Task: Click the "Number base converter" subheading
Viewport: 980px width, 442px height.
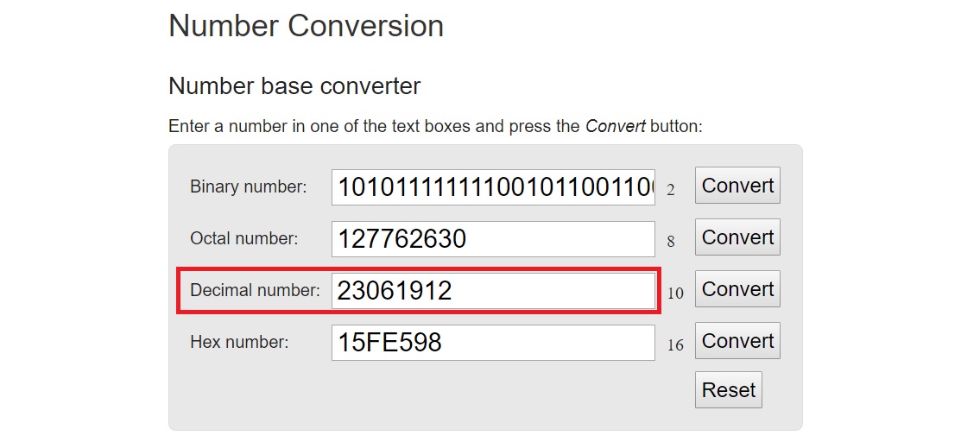Action: [x=294, y=86]
